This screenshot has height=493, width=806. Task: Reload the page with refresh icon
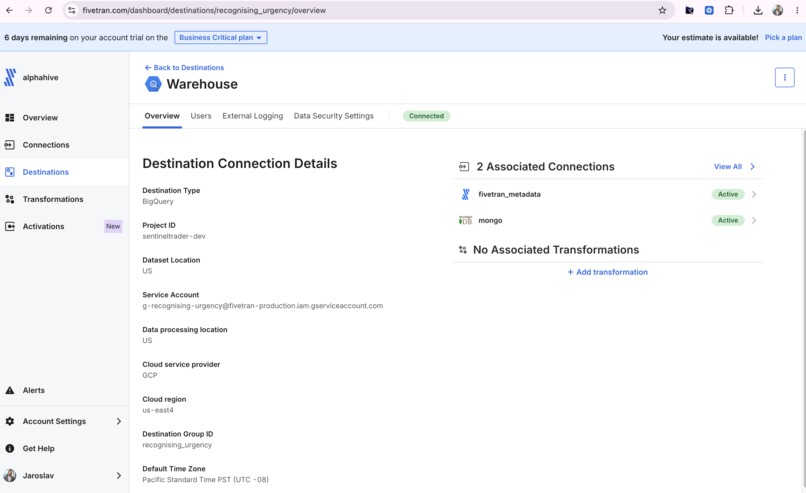click(48, 10)
